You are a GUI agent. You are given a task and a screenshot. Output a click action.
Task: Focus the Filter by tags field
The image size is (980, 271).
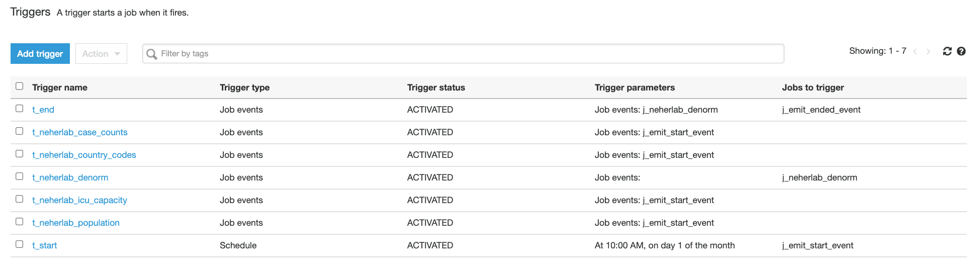[x=463, y=54]
